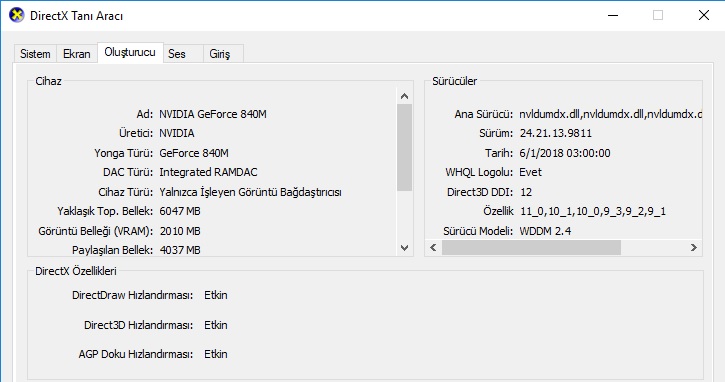Click the Cihaz panel vertical scrollbar thumb
Screen dimensions: 725x382
click(405, 148)
